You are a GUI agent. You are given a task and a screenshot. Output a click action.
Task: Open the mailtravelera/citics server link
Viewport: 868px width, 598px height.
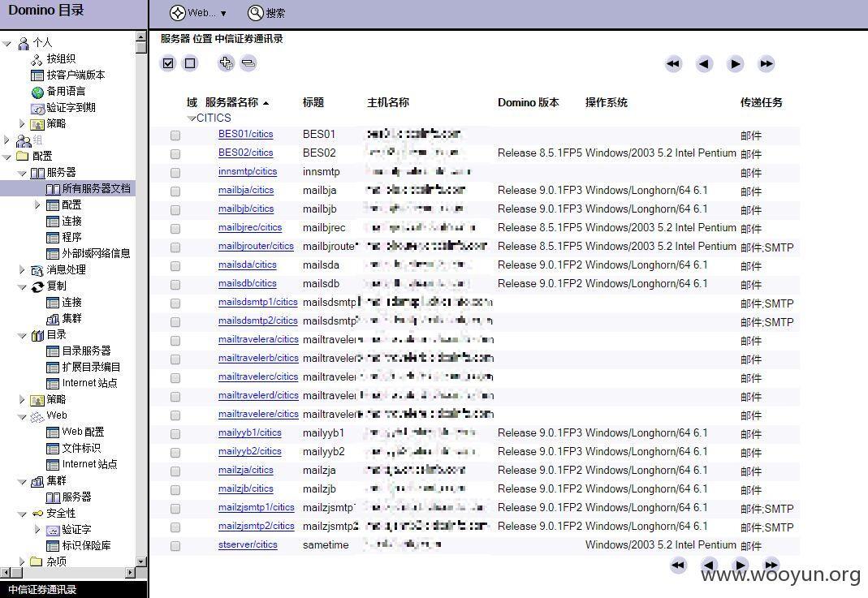coord(258,339)
